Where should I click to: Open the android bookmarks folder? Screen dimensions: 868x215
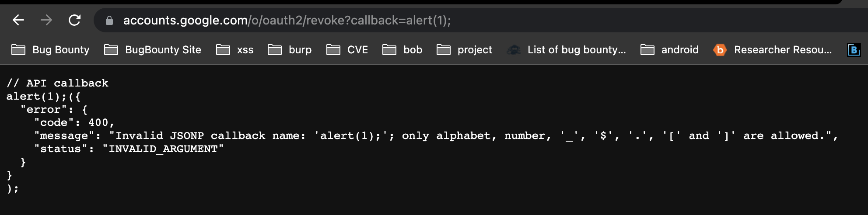(x=669, y=50)
